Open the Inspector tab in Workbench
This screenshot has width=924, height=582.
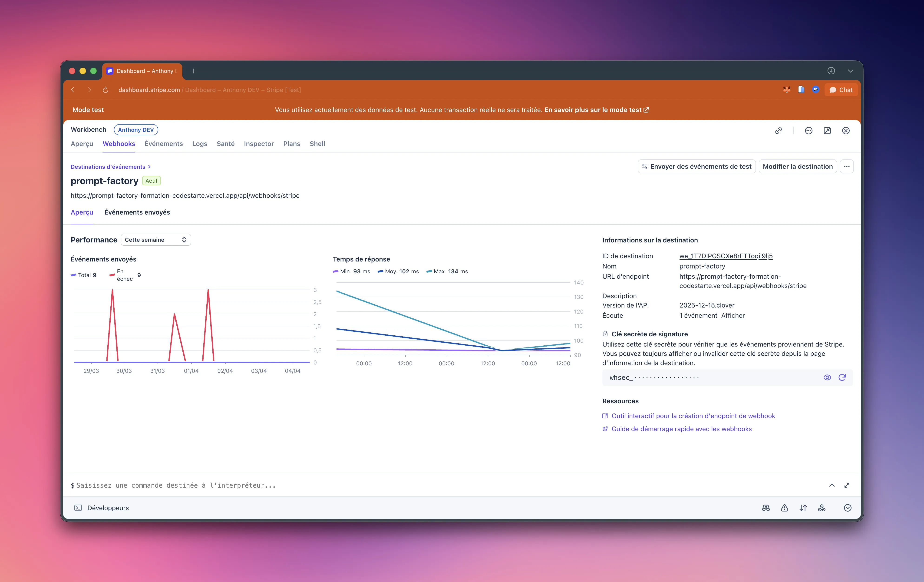point(259,143)
